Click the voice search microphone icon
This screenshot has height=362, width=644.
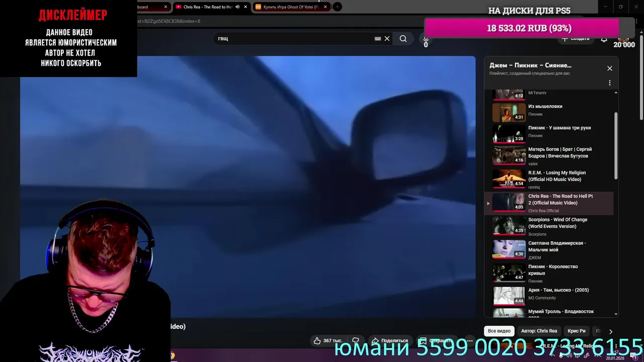point(426,39)
